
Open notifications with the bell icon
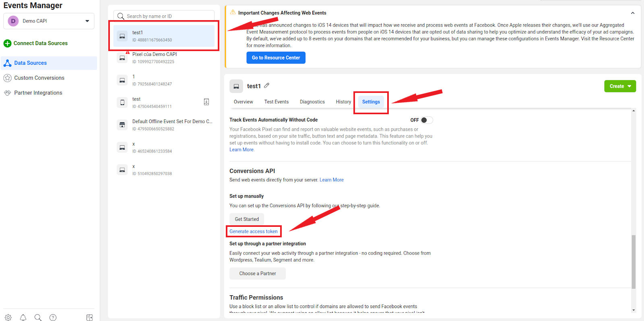point(23,317)
